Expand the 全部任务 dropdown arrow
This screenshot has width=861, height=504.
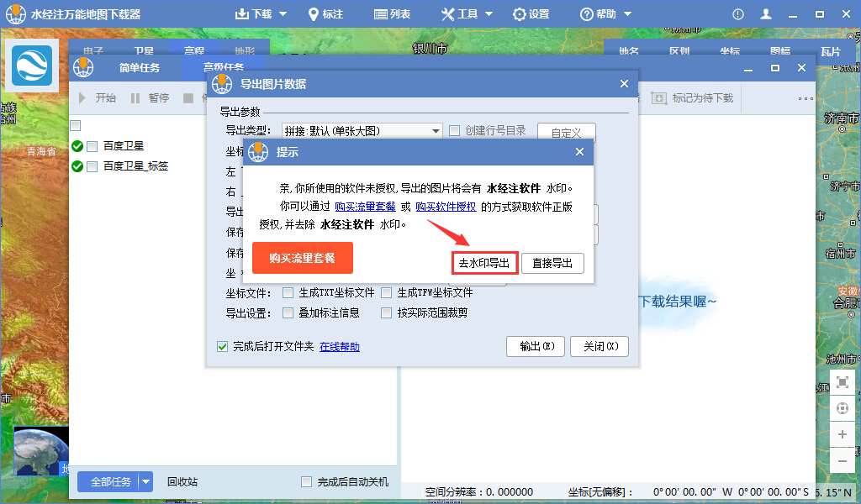pos(145,482)
